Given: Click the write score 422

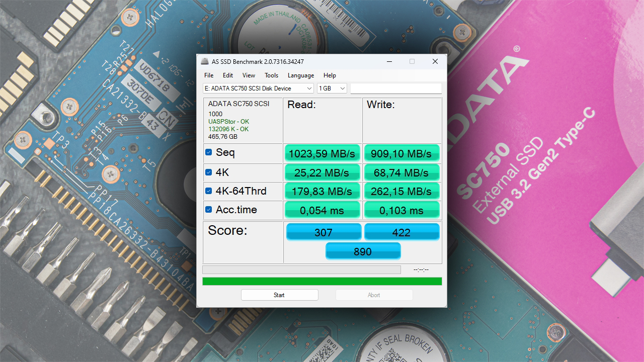Looking at the screenshot, I should pyautogui.click(x=402, y=232).
